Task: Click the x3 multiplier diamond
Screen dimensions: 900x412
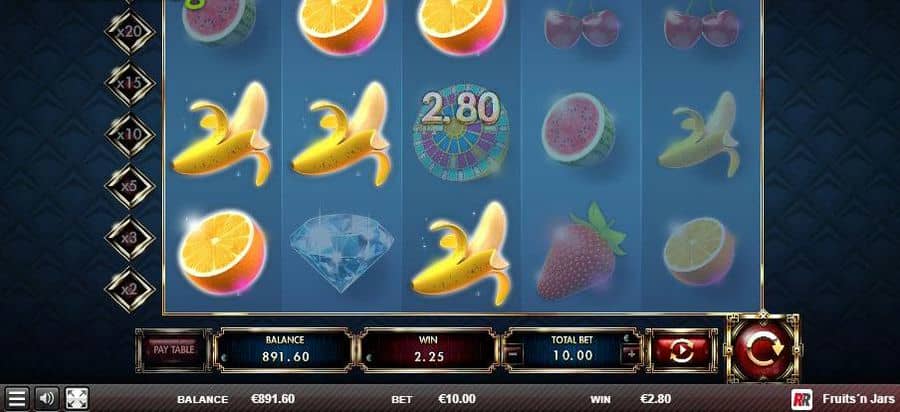Action: (130, 238)
